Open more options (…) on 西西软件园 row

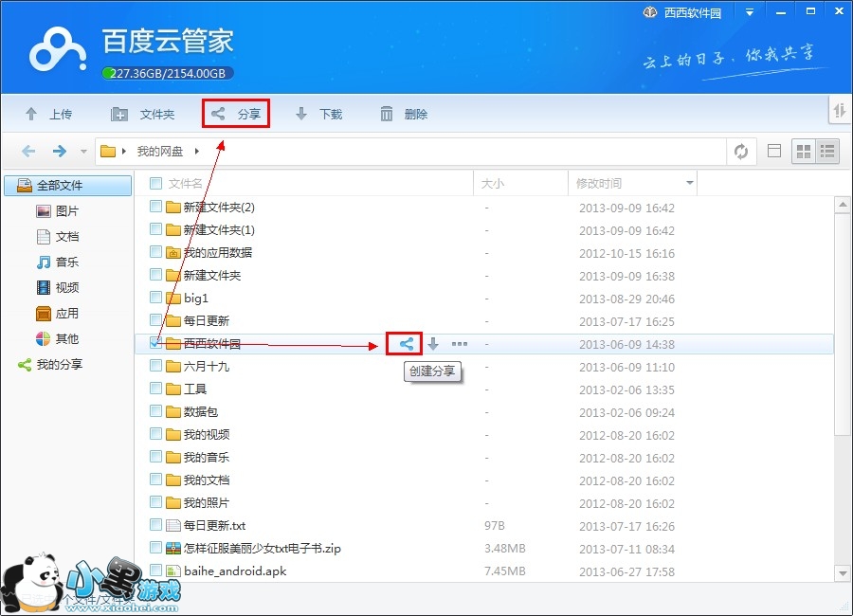point(460,344)
